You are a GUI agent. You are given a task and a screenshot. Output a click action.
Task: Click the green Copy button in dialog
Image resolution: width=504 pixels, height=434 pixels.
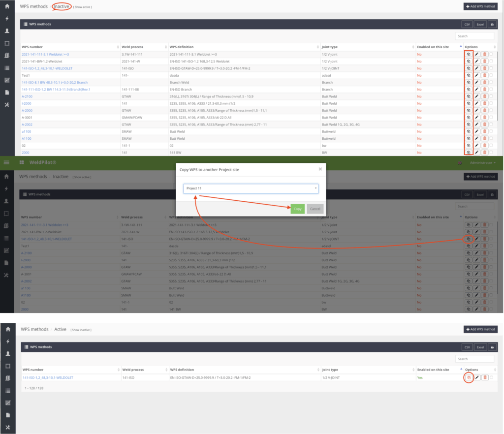point(297,209)
